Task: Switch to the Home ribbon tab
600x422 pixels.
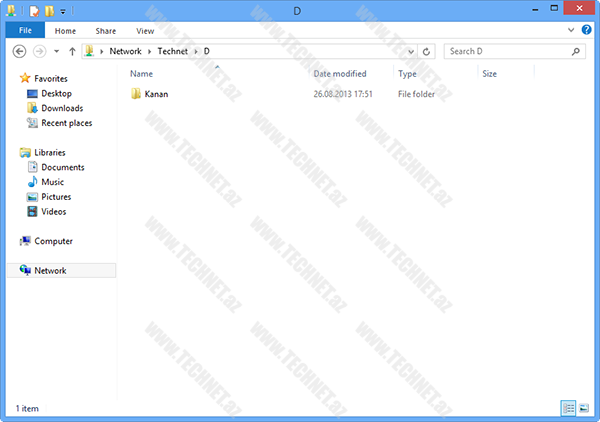Action: tap(65, 31)
